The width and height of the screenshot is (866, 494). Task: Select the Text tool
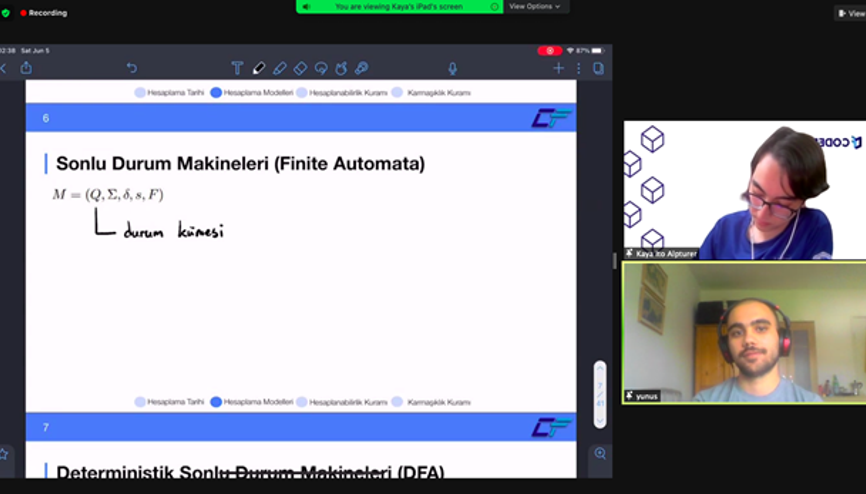tap(237, 68)
